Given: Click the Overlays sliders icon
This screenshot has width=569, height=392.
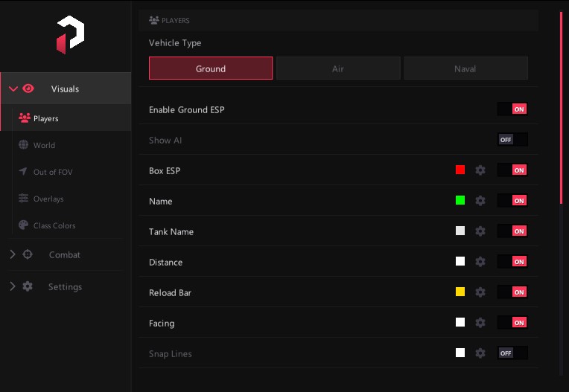Looking at the screenshot, I should (x=23, y=198).
